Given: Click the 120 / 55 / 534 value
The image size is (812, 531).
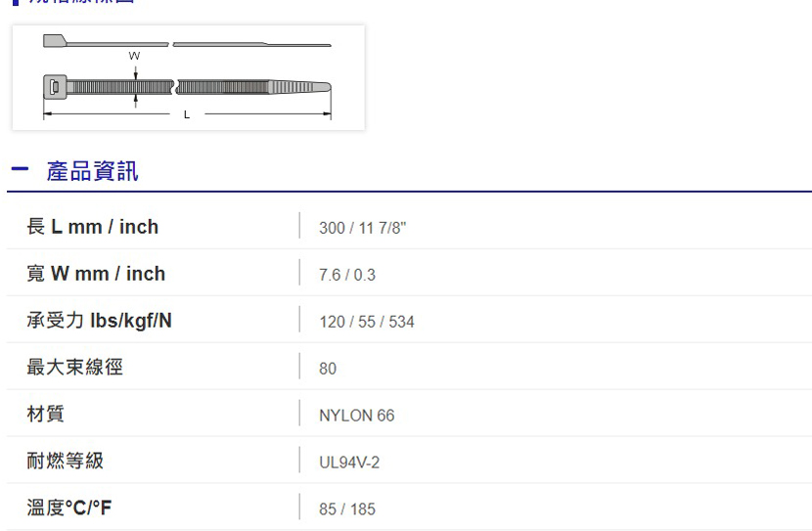Looking at the screenshot, I should point(367,322).
